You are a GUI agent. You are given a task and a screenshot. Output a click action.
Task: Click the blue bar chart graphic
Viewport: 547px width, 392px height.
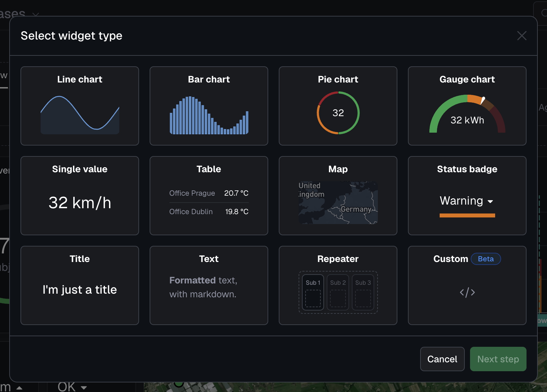(209, 115)
